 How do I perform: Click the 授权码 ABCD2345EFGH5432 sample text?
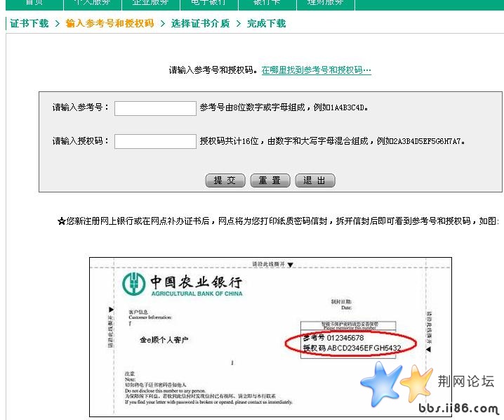tap(352, 348)
